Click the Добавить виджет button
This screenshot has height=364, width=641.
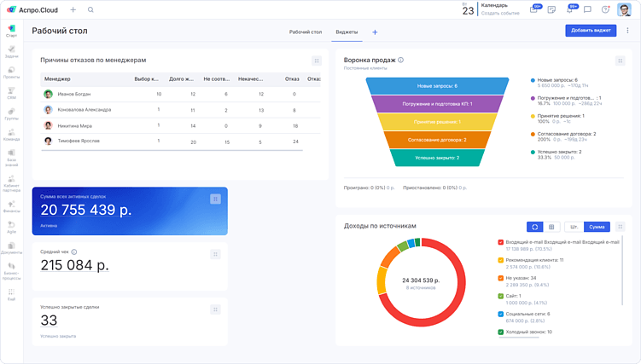(x=590, y=31)
